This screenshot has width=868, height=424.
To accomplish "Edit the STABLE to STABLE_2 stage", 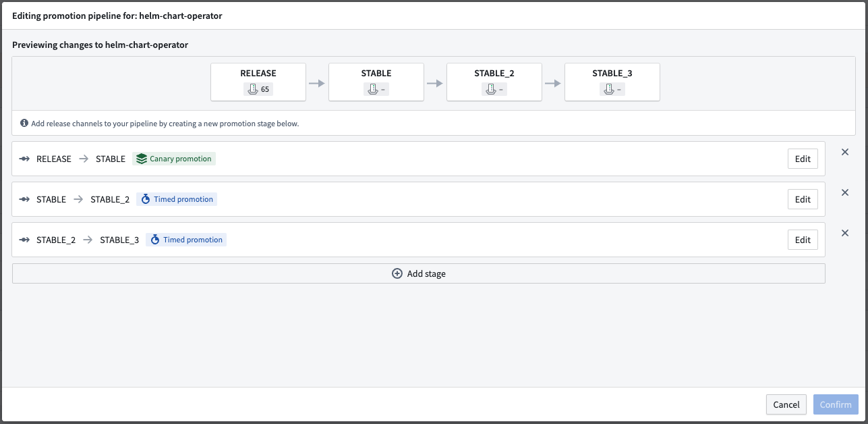I will coord(803,200).
